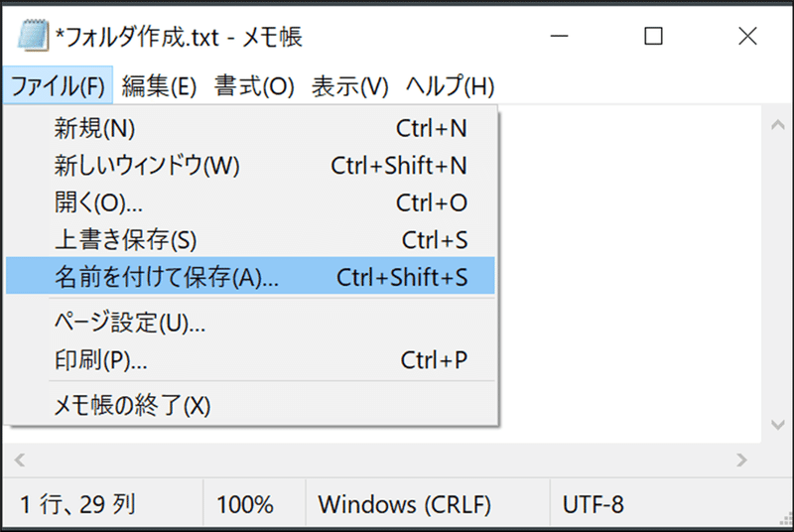794x532 pixels.
Task: Click 上書き保存(S) to save
Action: click(x=126, y=239)
